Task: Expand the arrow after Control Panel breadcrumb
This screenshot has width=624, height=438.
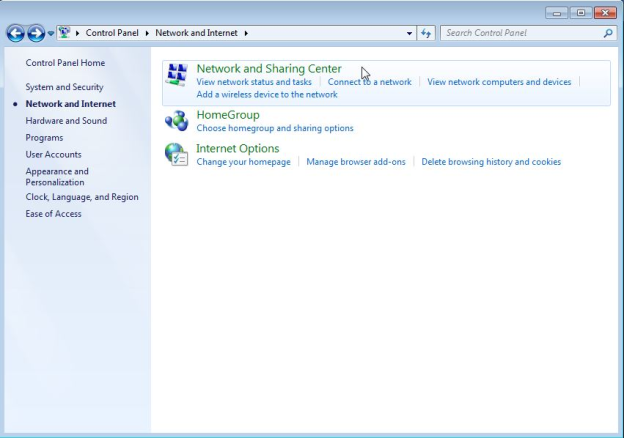Action: pyautogui.click(x=147, y=33)
